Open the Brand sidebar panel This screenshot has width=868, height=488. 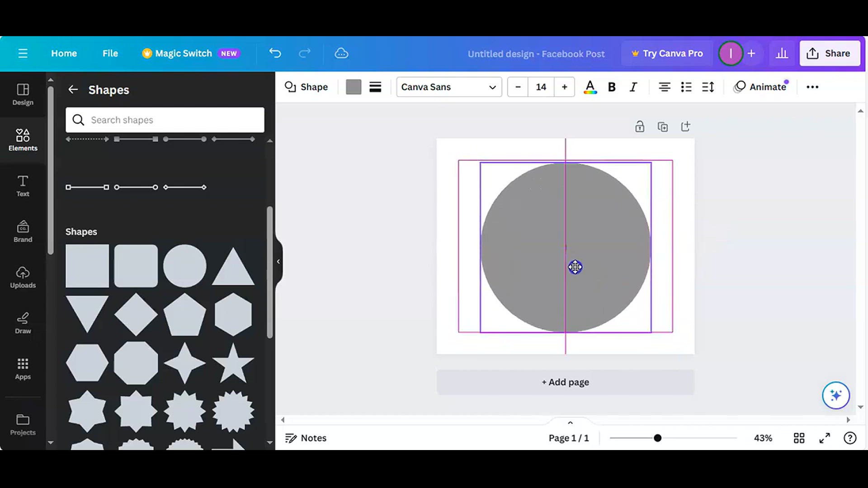click(23, 231)
